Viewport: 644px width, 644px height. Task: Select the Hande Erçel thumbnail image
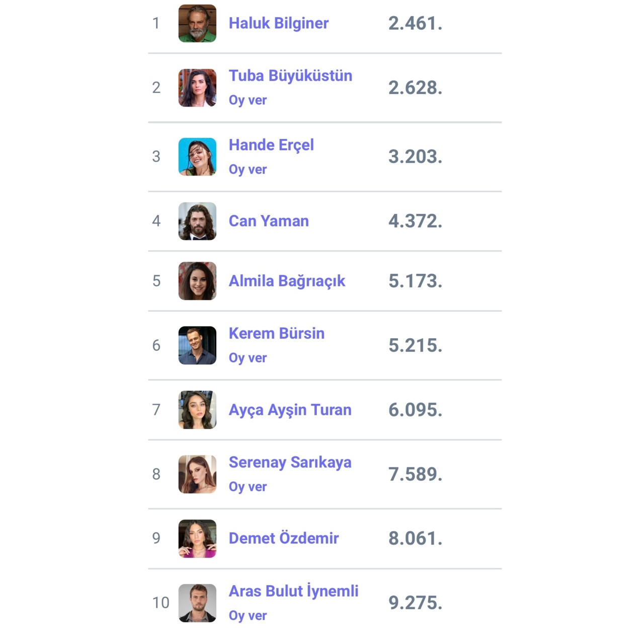(197, 156)
